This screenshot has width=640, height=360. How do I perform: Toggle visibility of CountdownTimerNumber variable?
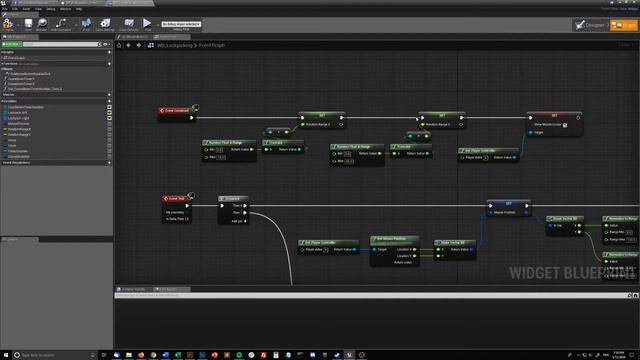[109, 107]
